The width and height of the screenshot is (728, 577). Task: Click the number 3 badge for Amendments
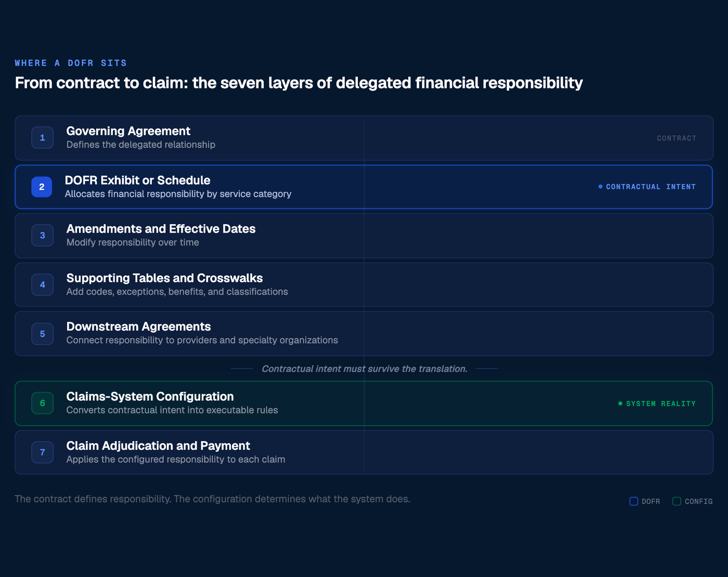pos(43,235)
